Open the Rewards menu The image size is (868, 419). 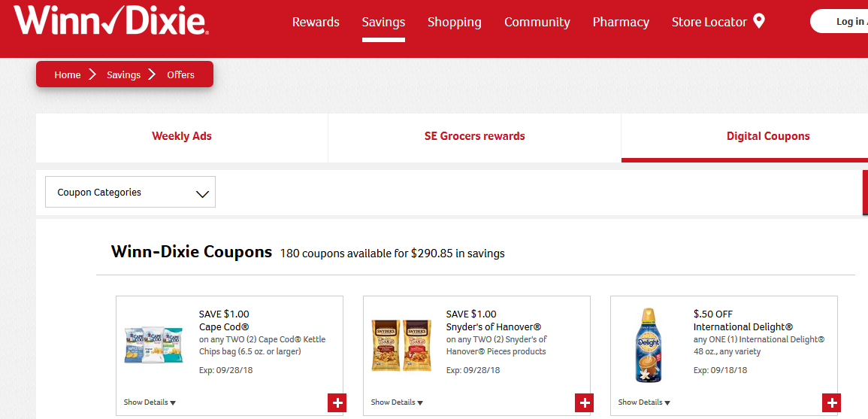point(316,22)
